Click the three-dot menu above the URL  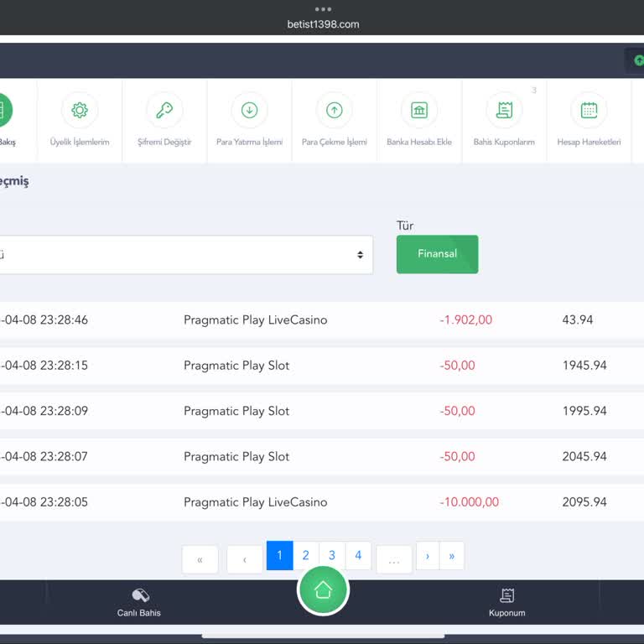click(x=323, y=9)
